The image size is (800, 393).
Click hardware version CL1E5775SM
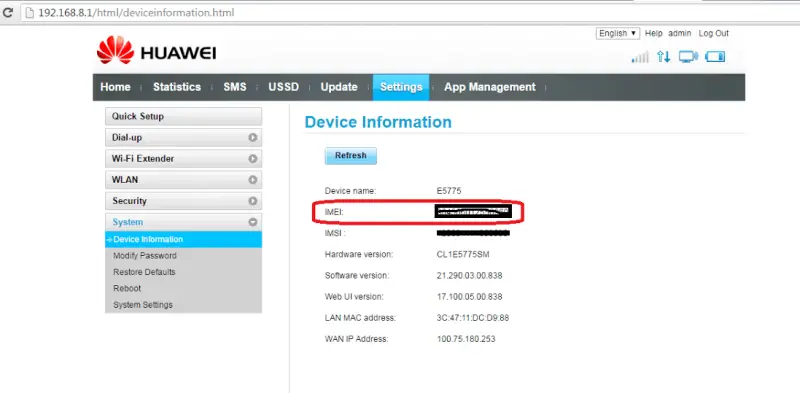point(463,254)
